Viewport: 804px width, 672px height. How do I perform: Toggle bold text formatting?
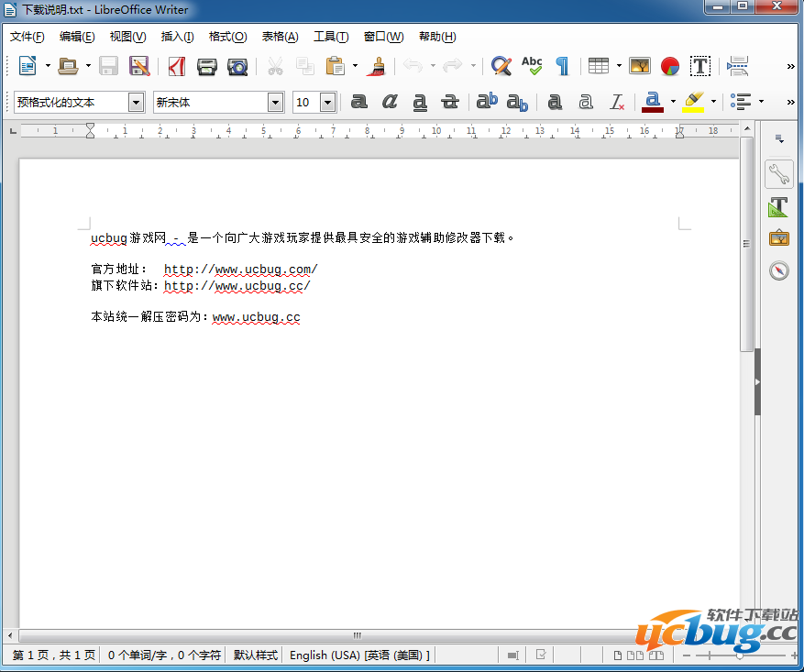coord(359,102)
